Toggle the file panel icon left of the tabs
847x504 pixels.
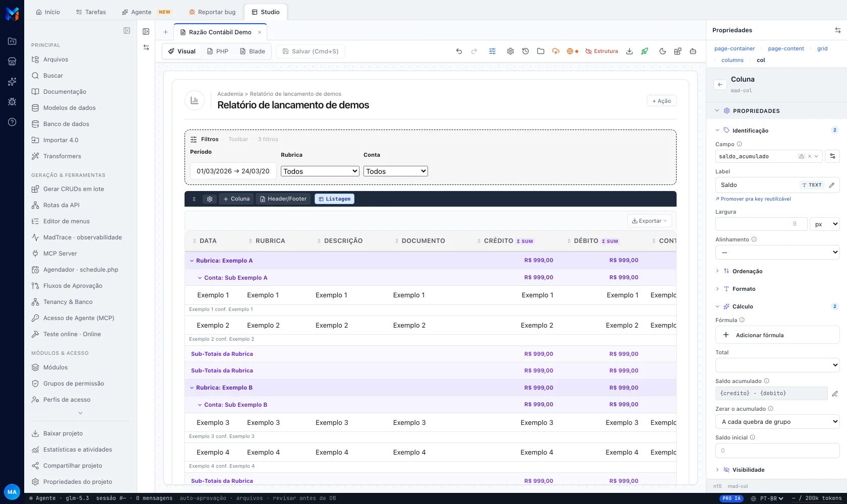[x=146, y=32]
